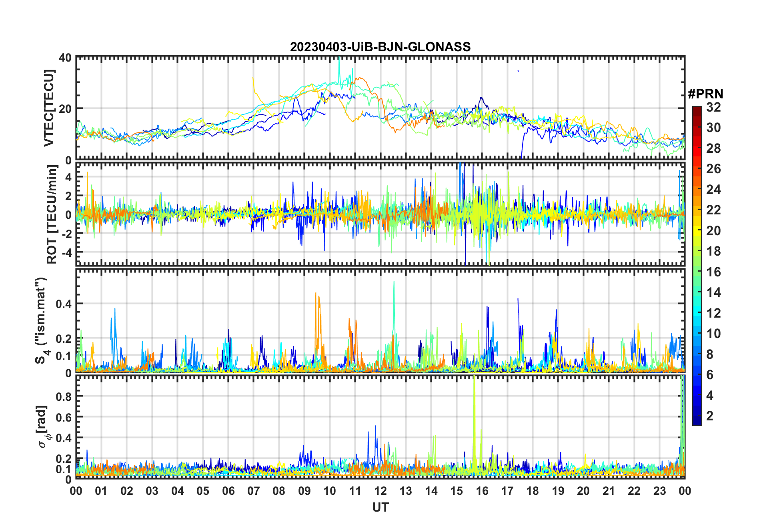Click the colorbar tick label 2
Screen dimensions: 761x532
tap(710, 416)
